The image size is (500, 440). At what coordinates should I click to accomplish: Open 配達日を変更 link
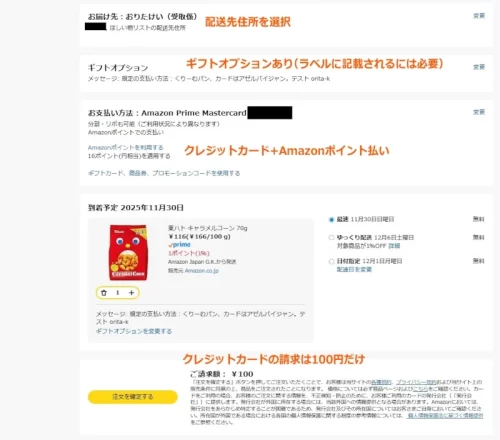point(354,269)
